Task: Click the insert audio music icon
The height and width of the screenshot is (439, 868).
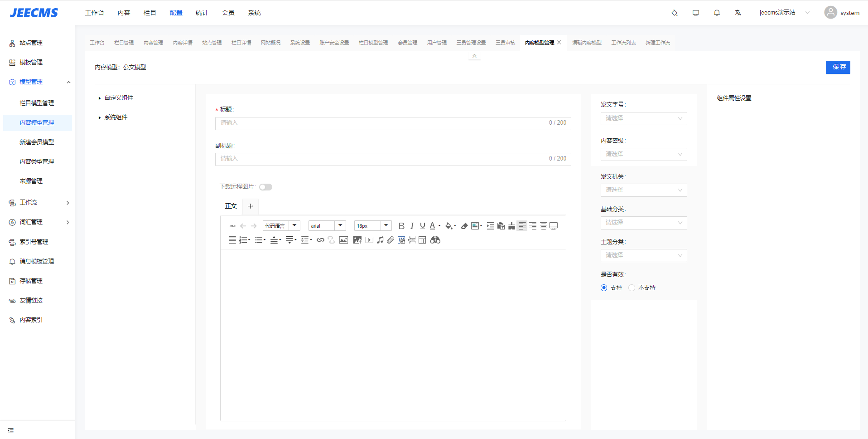Action: pos(380,240)
